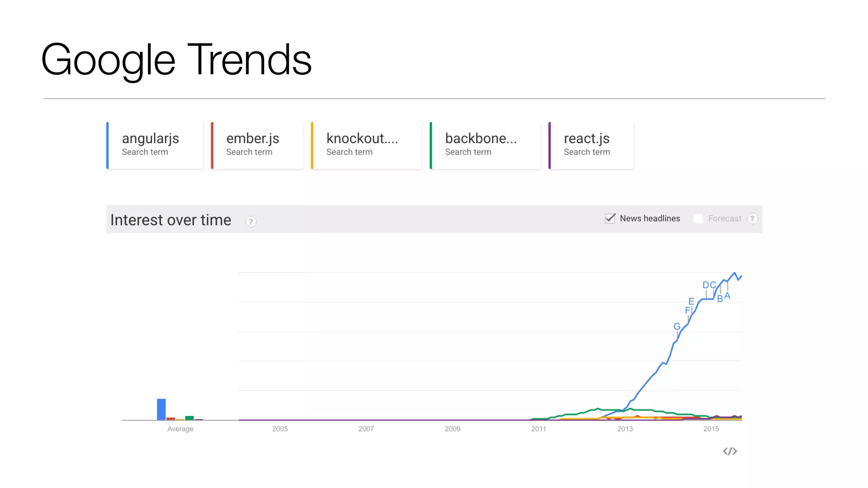Screen dimensions: 868x488
Task: Click news headline marker A
Action: [x=727, y=296]
